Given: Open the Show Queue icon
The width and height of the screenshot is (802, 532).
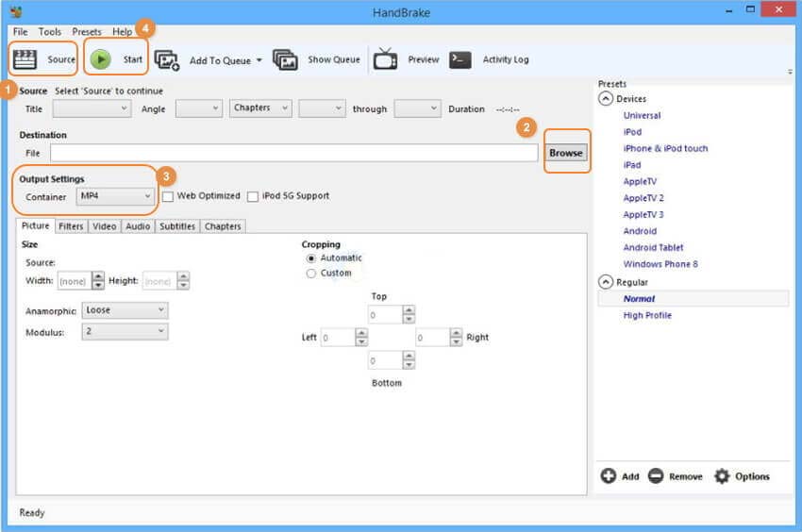Looking at the screenshot, I should [x=285, y=59].
